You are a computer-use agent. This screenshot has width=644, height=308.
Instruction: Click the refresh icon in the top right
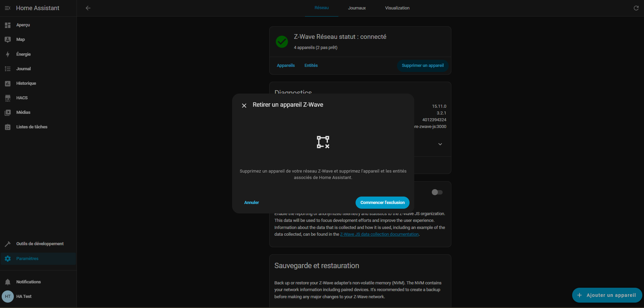[x=636, y=8]
